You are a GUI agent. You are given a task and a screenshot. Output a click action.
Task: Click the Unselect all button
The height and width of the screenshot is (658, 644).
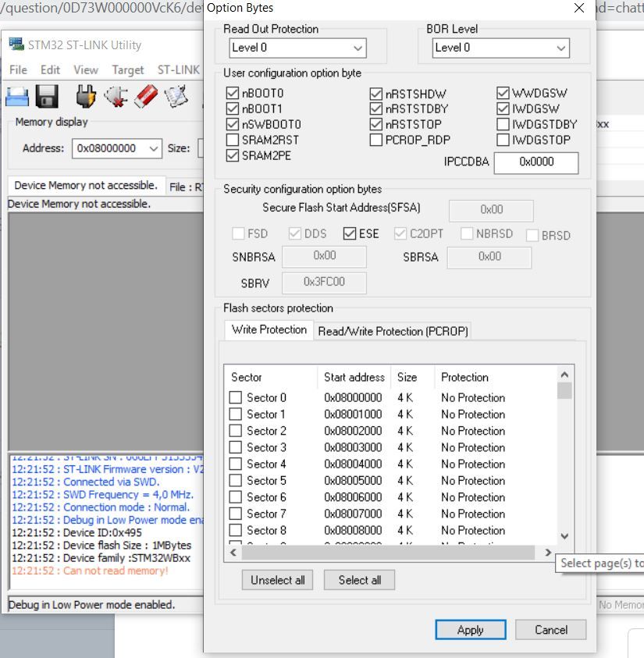277,580
